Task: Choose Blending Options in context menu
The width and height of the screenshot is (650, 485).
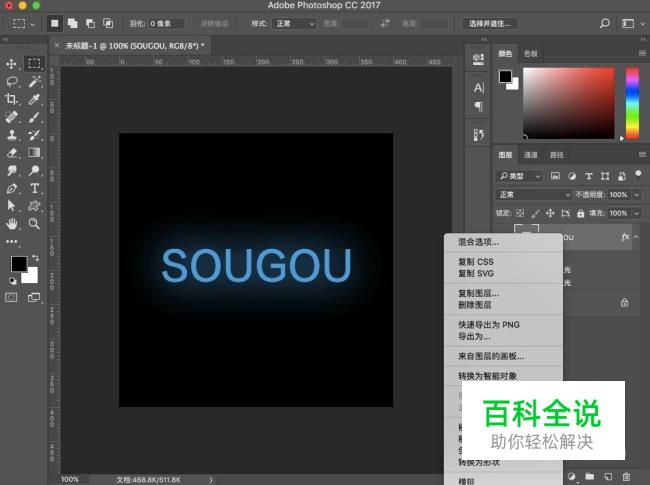Action: point(478,242)
